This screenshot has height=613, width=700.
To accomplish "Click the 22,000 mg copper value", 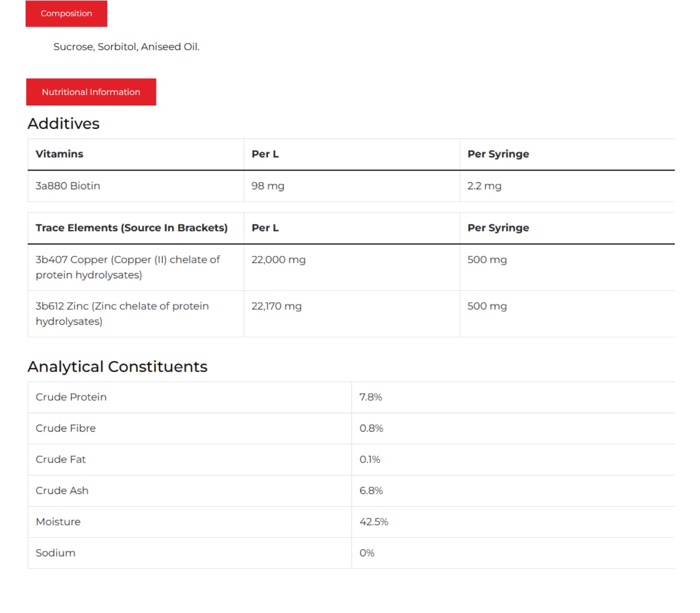I will [x=278, y=260].
